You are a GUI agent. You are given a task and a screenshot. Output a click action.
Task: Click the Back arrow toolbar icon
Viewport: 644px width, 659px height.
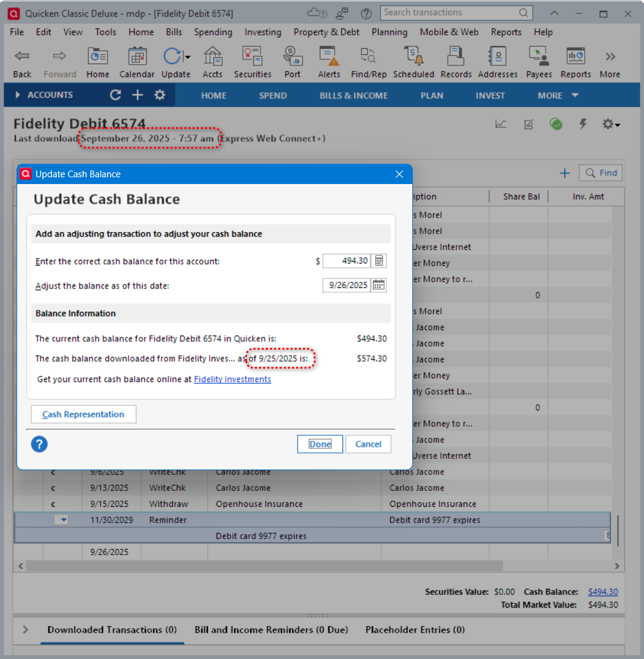click(22, 56)
